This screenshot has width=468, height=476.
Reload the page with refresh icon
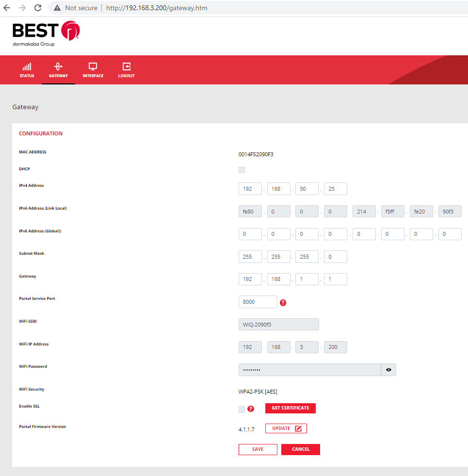click(x=37, y=8)
